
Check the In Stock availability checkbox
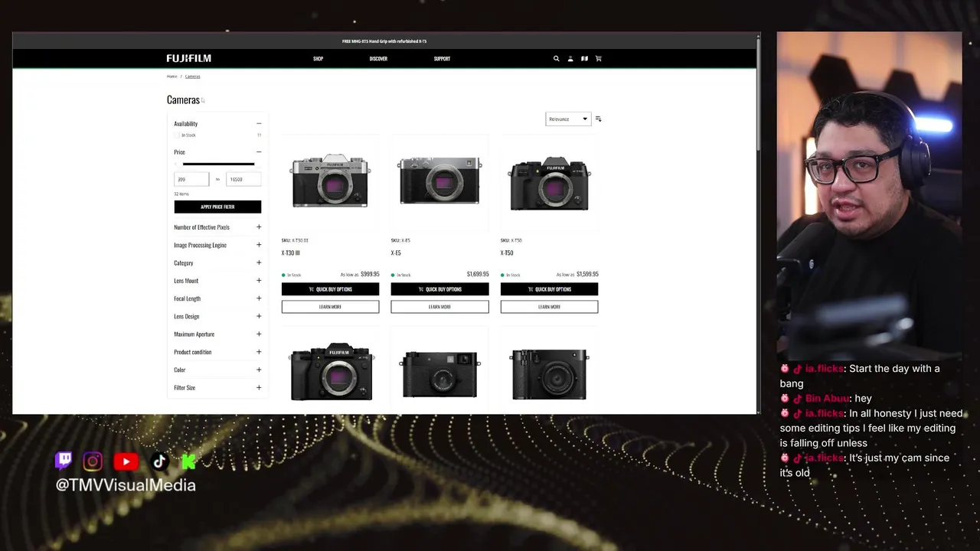177,135
